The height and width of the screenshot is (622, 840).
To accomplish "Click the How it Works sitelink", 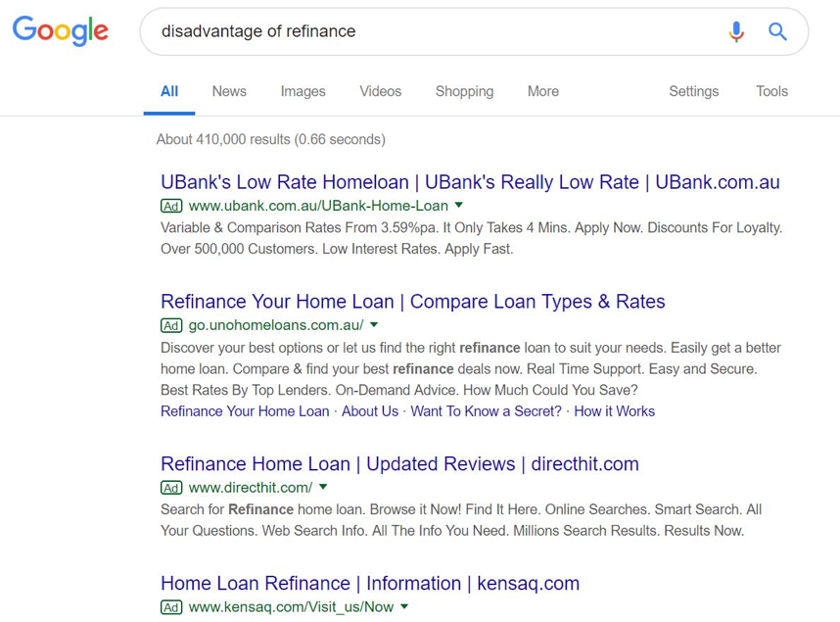I will pos(614,411).
